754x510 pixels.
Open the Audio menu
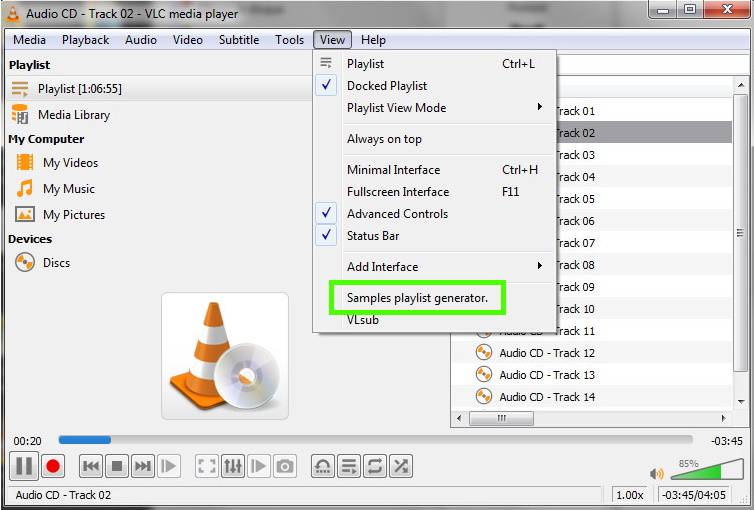point(141,40)
